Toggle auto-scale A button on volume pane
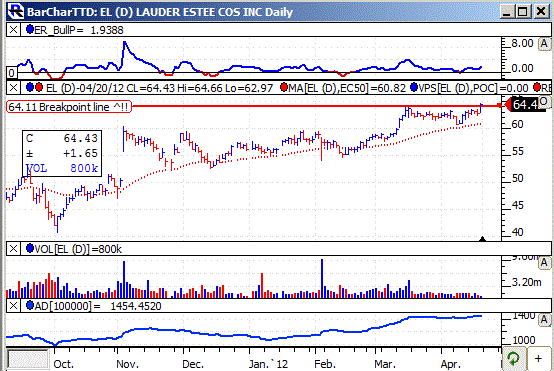The height and width of the screenshot is (371, 554). pos(544,263)
